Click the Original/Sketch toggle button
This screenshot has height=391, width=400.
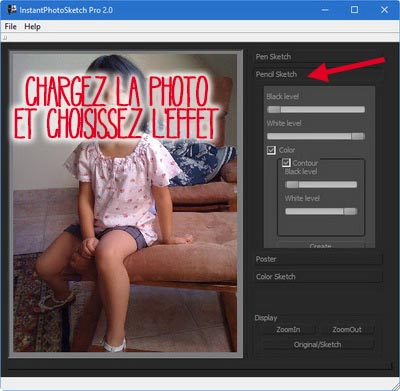click(317, 345)
